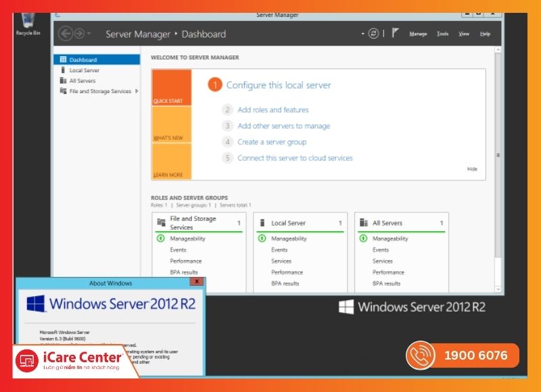The image size is (541, 392).
Task: Click Performance in All Servers tile
Action: click(388, 272)
